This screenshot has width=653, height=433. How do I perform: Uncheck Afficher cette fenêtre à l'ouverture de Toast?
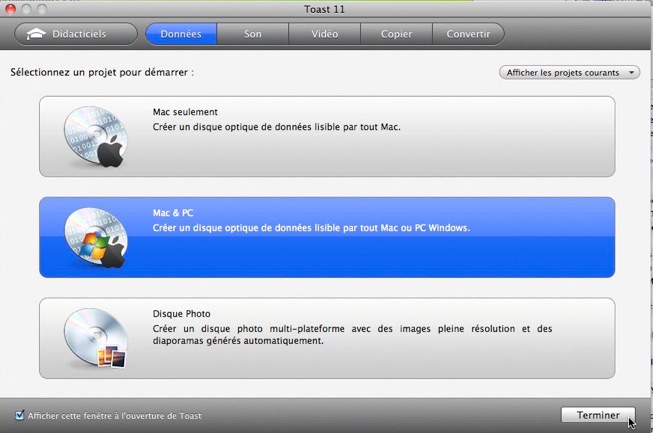point(19,415)
